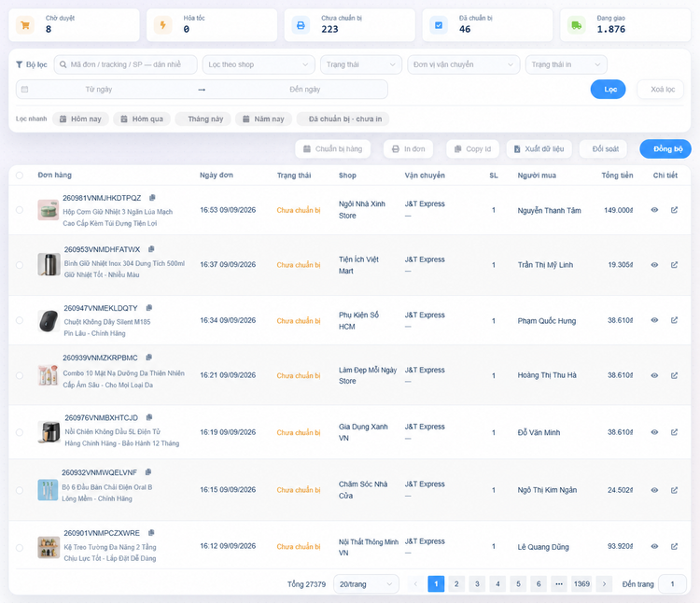
Task: Expand more pages with ellipsis button
Action: pos(558,583)
